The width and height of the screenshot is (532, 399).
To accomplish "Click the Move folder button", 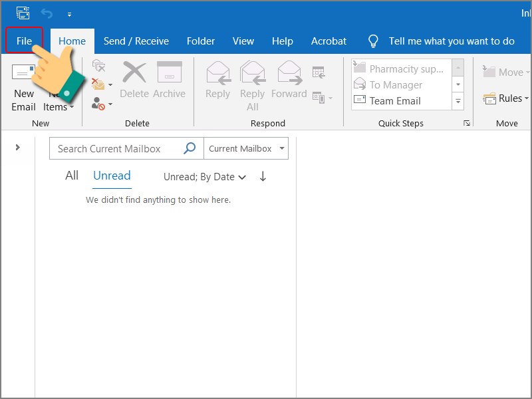I will 505,72.
